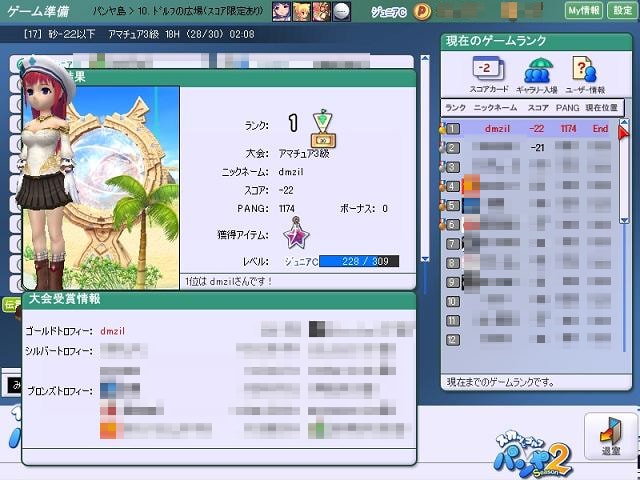Click the rank list scroll down arrow
This screenshot has width=640, height=480.
624,220
